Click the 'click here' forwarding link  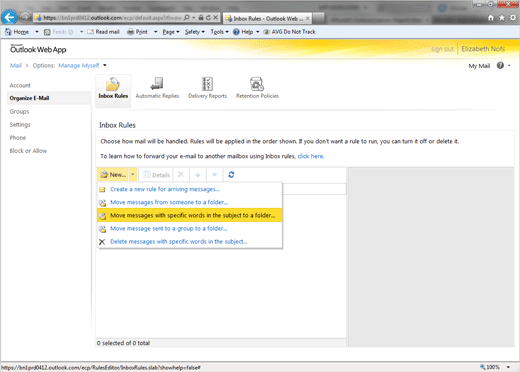(x=310, y=156)
